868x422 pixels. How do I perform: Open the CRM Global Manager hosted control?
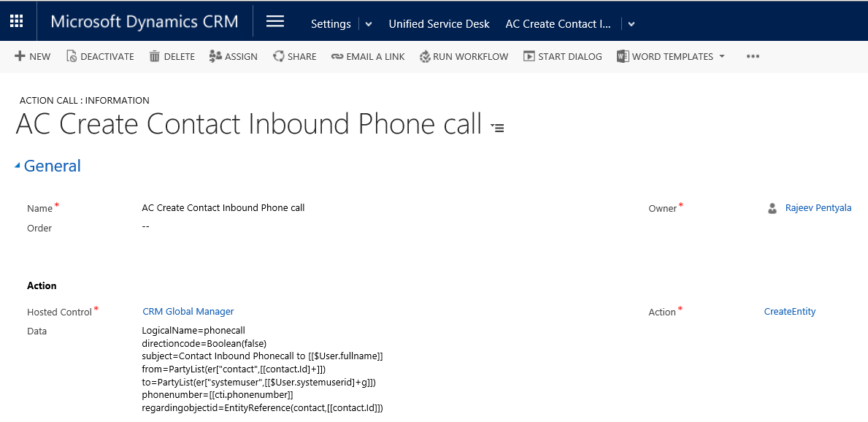pyautogui.click(x=188, y=312)
